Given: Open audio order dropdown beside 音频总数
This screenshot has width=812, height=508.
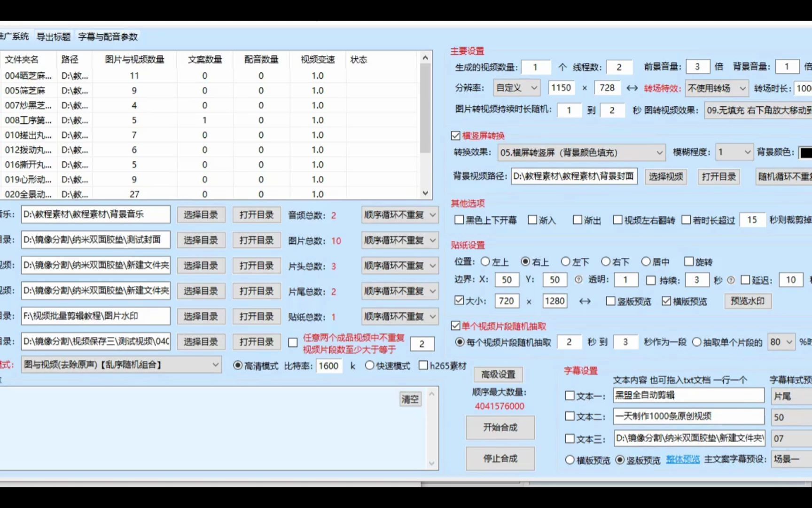Looking at the screenshot, I should [400, 215].
